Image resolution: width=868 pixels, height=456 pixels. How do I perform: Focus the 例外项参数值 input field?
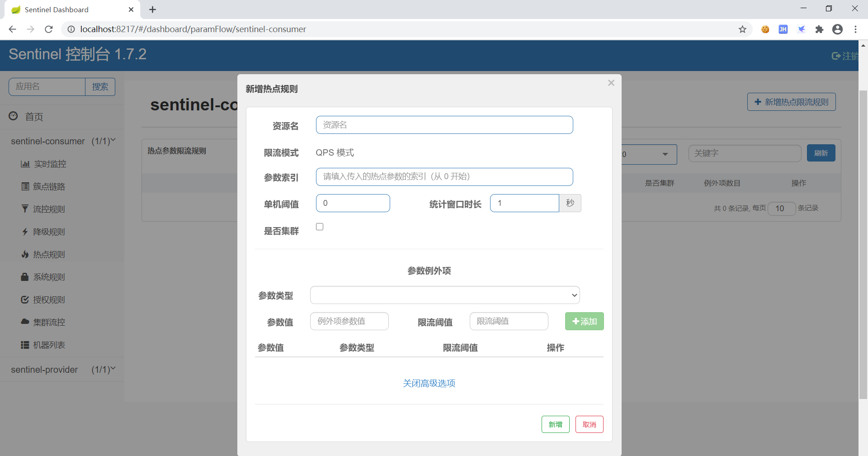click(x=349, y=321)
